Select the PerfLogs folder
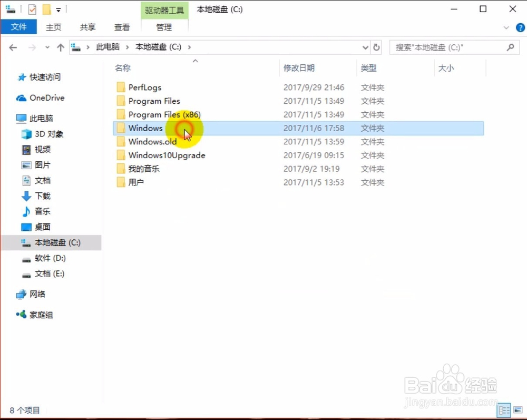The image size is (527, 420). 144,87
